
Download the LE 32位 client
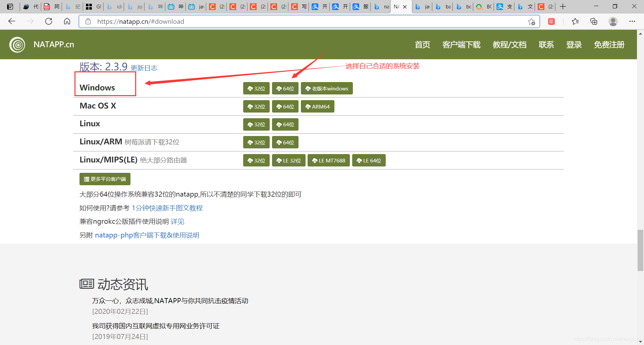[x=288, y=160]
